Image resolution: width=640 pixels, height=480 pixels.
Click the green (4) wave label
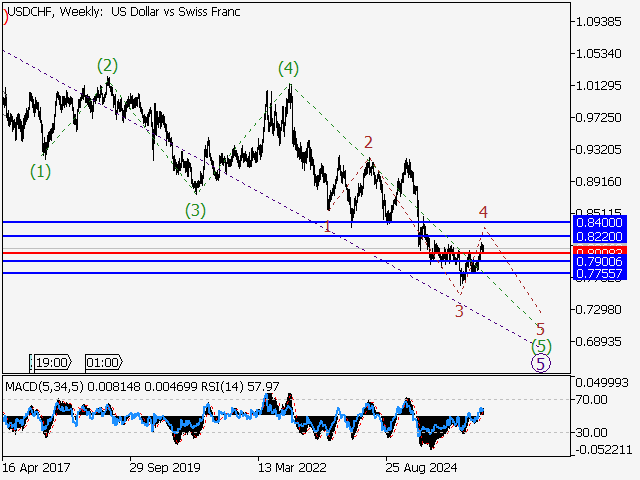pyautogui.click(x=289, y=68)
